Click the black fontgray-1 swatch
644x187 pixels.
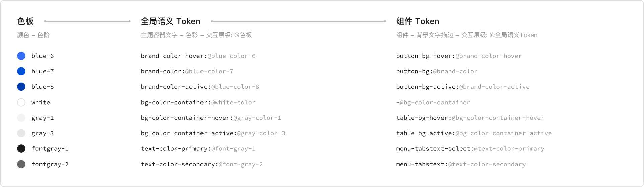click(21, 148)
